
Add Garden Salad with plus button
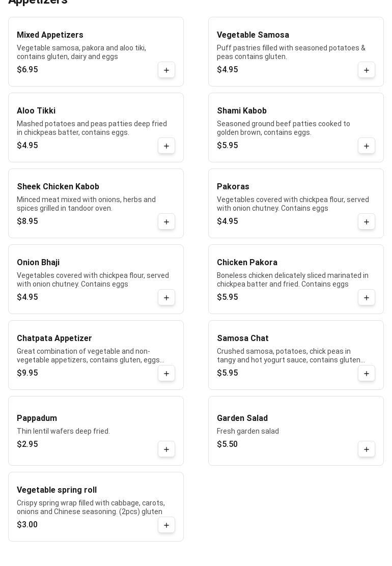[x=367, y=449]
